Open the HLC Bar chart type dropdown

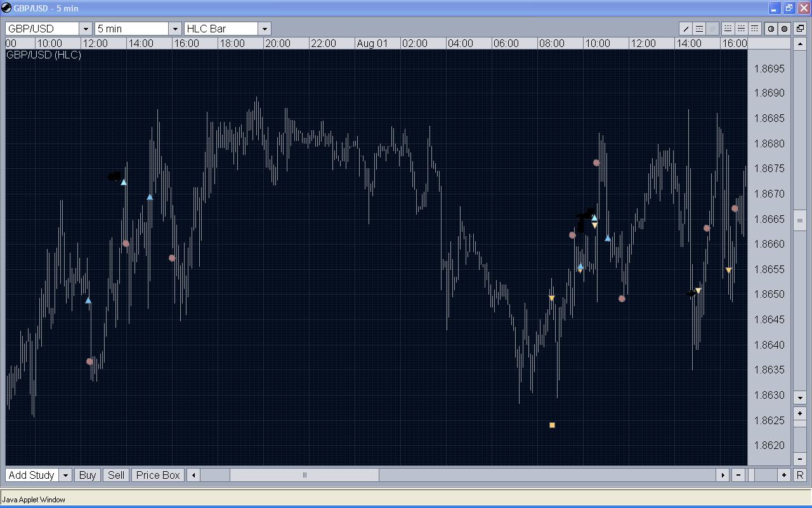point(265,29)
